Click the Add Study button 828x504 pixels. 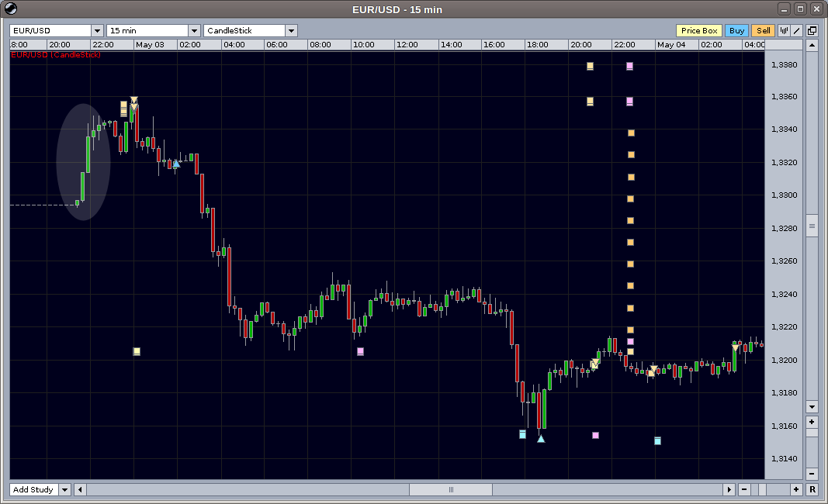[34, 490]
